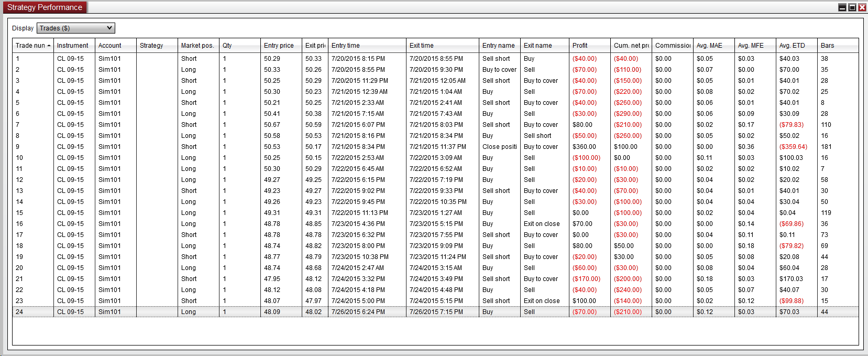The height and width of the screenshot is (356, 868).
Task: Select the 181 bars cell
Action: (x=826, y=147)
